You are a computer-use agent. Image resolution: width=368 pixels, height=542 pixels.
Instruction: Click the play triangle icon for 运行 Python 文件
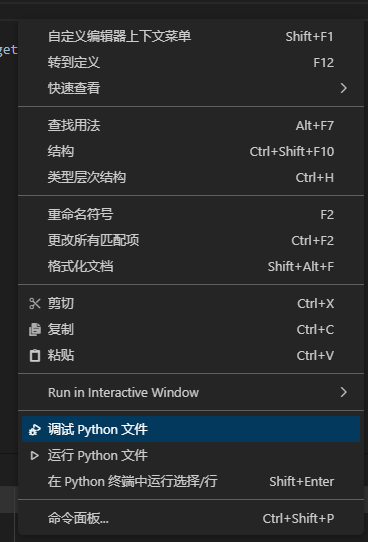point(35,456)
